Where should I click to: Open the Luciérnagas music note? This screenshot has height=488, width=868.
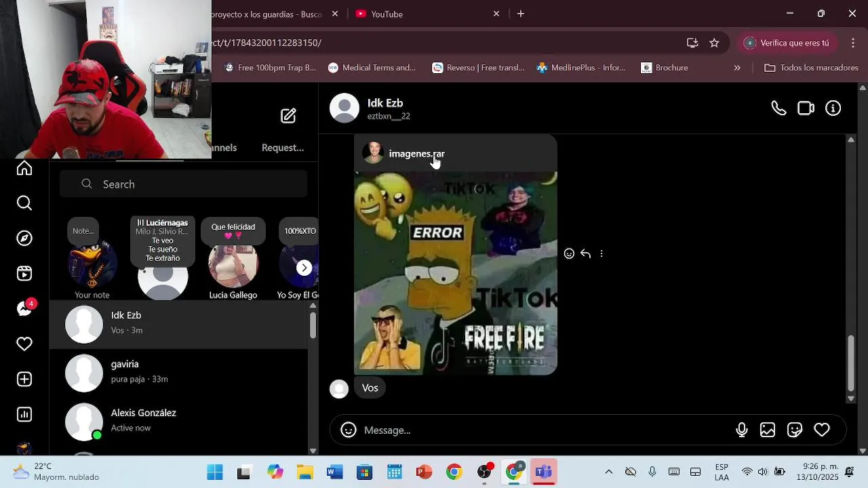[x=163, y=259]
